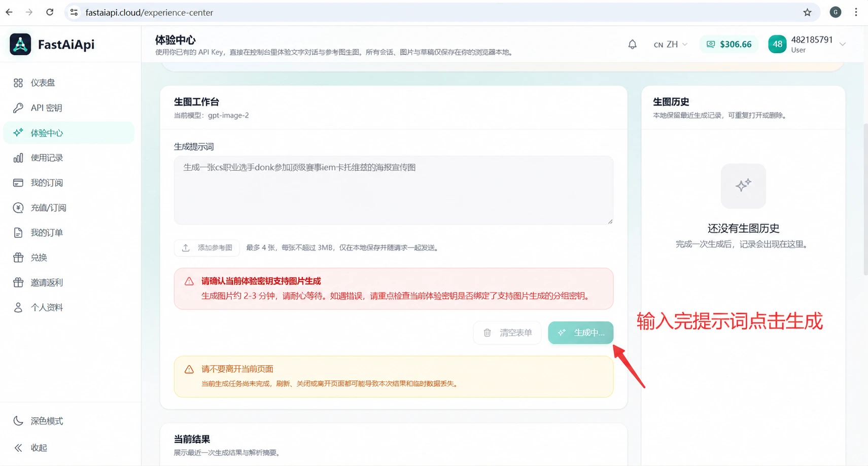Bookmark this page with the star icon

807,12
